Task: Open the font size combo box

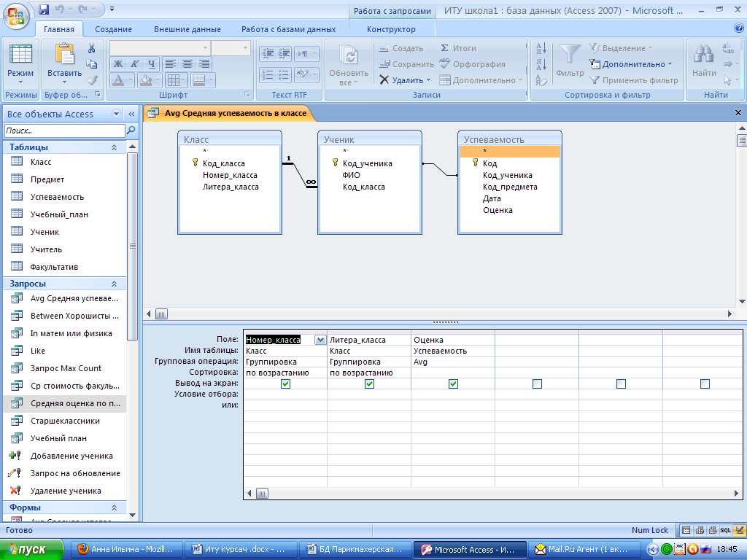Action: pos(231,47)
